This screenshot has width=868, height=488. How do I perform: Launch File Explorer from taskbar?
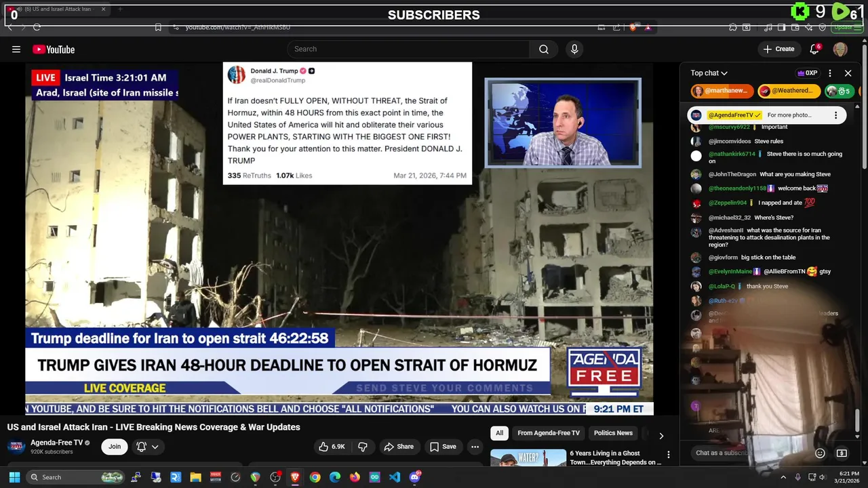tap(195, 477)
